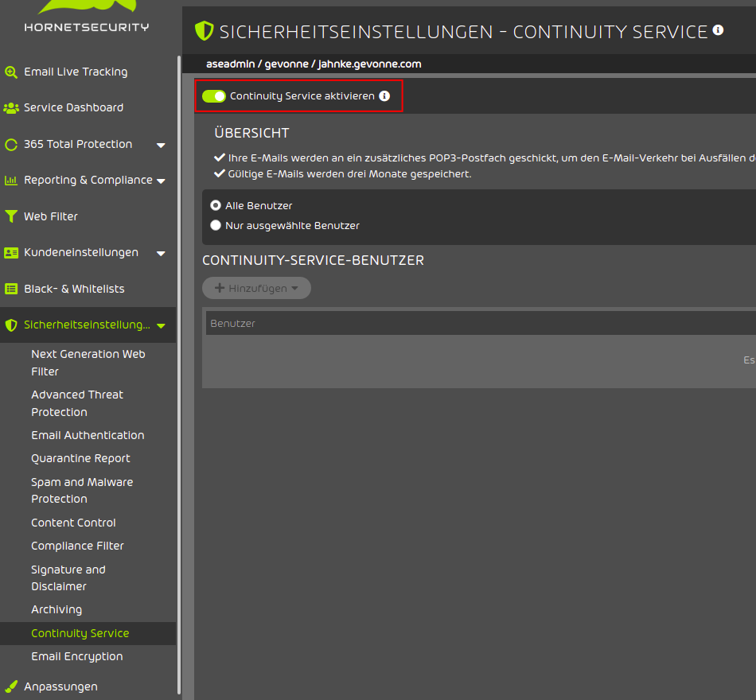Click the green shield icon in page header

tap(204, 31)
